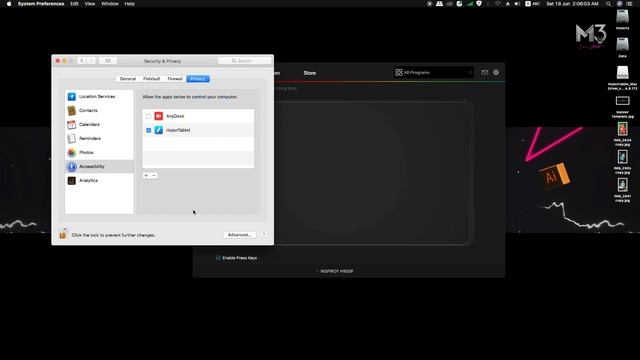640x360 pixels.
Task: Select Photos in the Privacy sidebar
Action: 99,152
